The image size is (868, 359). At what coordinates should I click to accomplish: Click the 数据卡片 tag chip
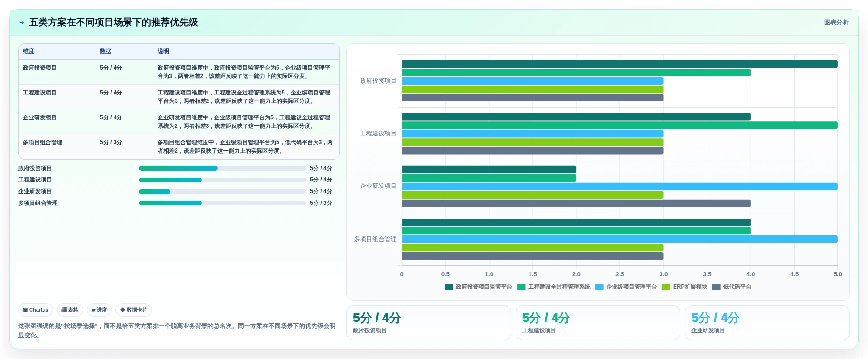(134, 310)
